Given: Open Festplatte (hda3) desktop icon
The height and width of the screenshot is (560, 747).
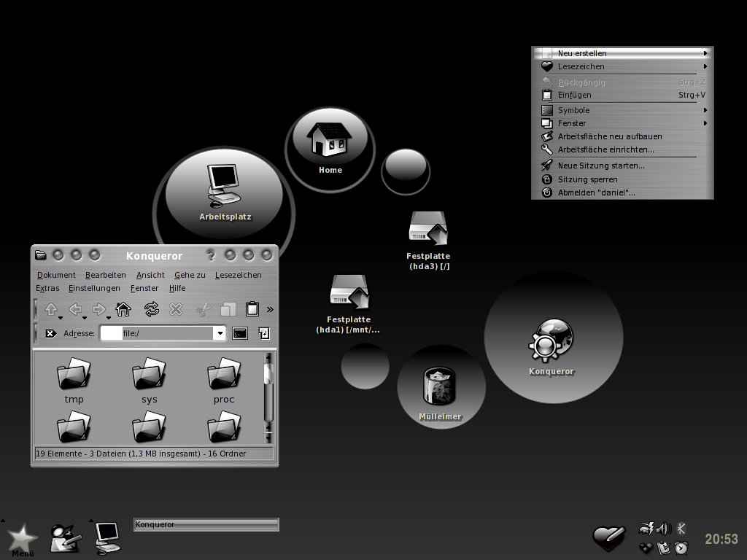Looking at the screenshot, I should [428, 241].
